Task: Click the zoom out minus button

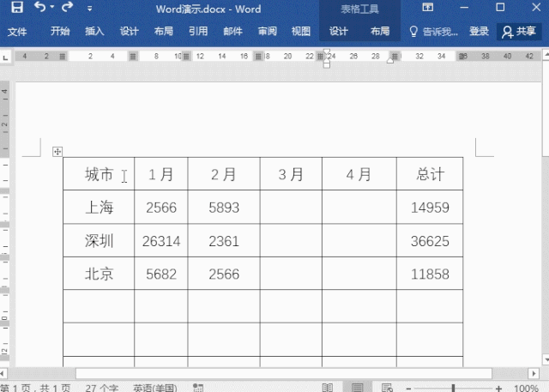Action: 408,389
